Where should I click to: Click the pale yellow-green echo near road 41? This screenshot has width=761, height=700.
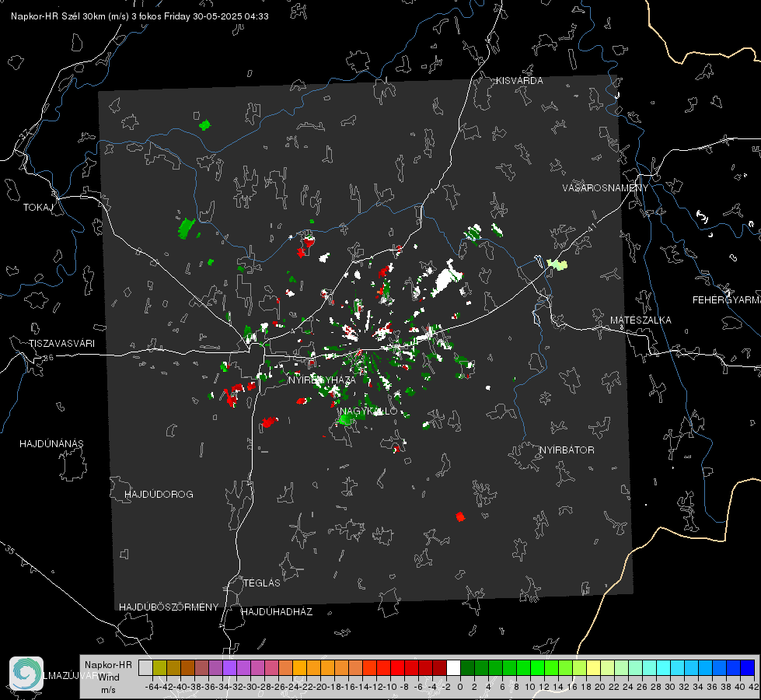coord(557,264)
